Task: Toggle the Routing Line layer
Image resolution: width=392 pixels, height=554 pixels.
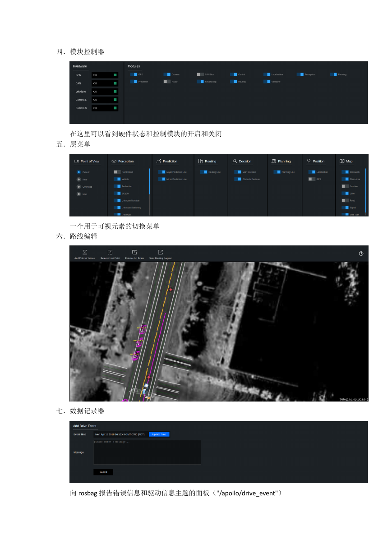Action: [x=204, y=172]
